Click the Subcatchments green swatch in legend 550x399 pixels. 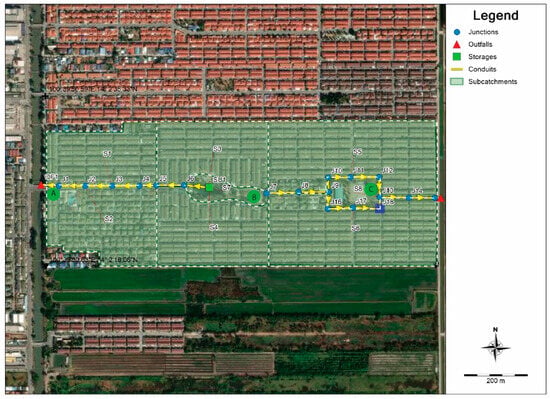457,82
